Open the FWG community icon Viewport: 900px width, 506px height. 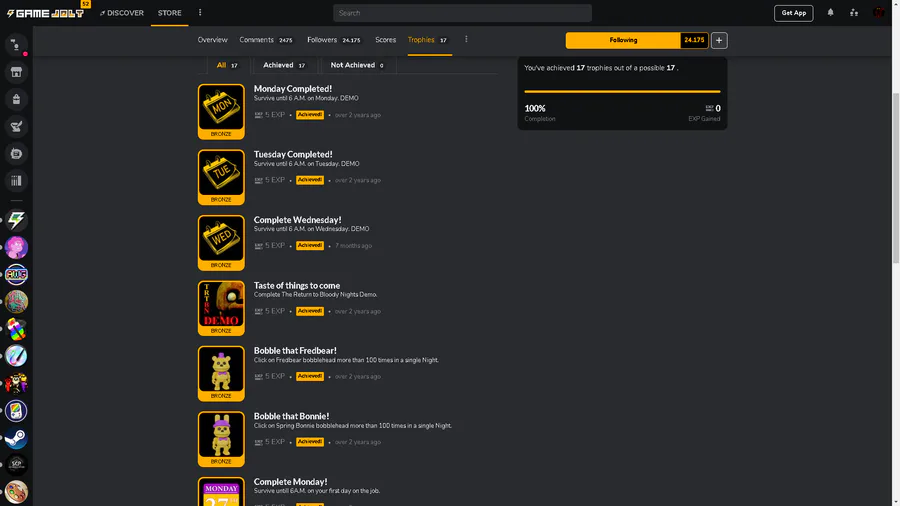[16, 274]
